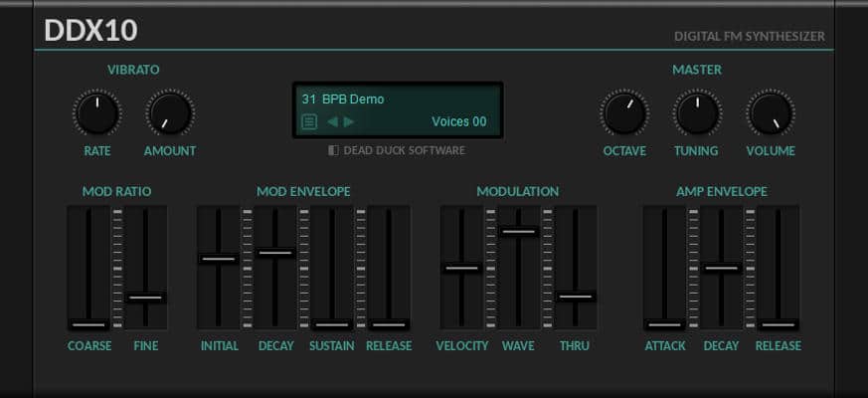Click the DDX10 title logo
The width and height of the screenshot is (868, 398).
coord(90,30)
